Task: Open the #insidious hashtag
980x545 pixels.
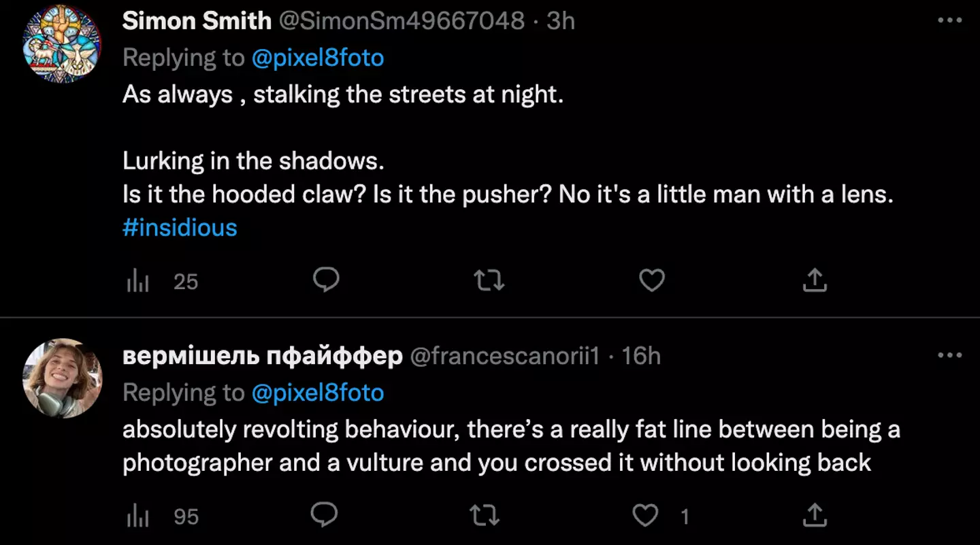Action: tap(180, 227)
